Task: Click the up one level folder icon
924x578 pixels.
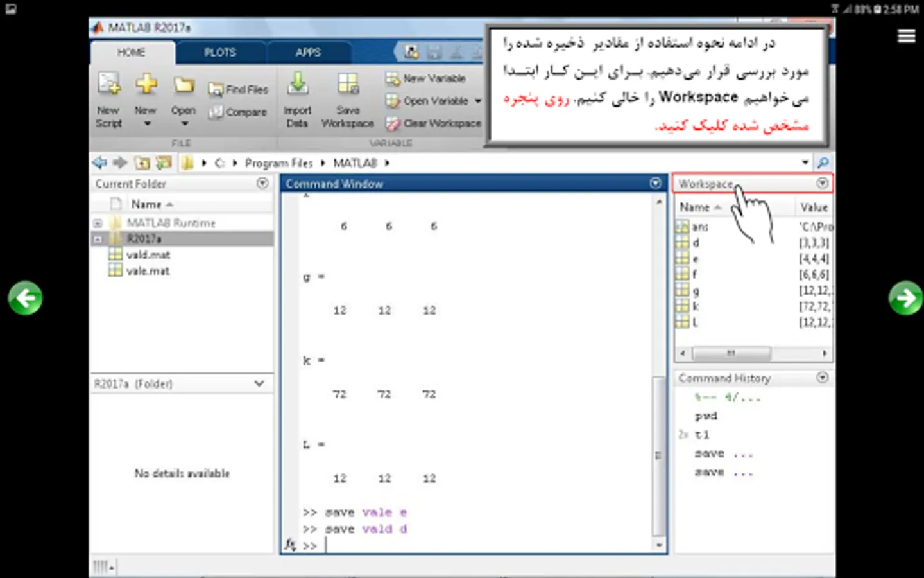Action: coord(142,163)
